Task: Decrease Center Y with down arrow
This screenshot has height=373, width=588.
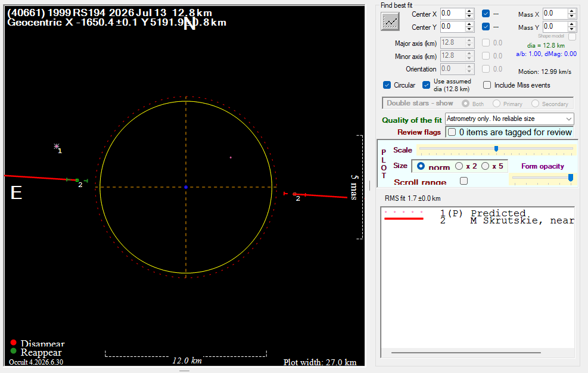Action: pyautogui.click(x=469, y=29)
